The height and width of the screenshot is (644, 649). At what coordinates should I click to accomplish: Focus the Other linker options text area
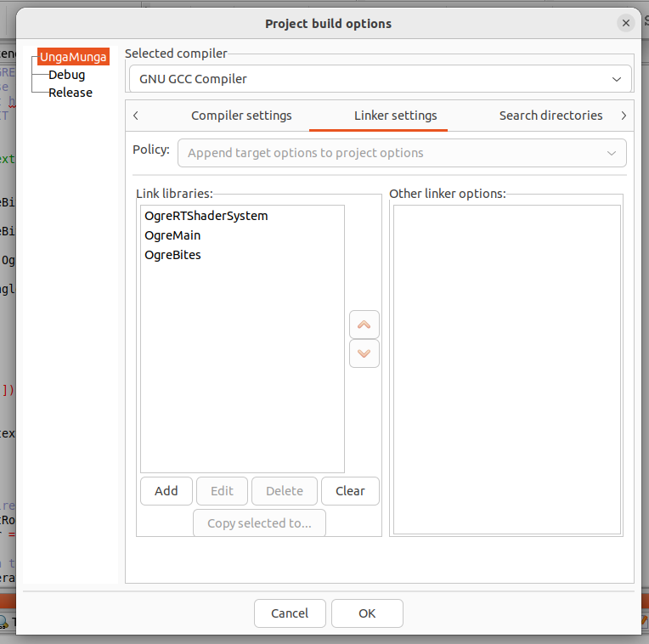tap(507, 370)
